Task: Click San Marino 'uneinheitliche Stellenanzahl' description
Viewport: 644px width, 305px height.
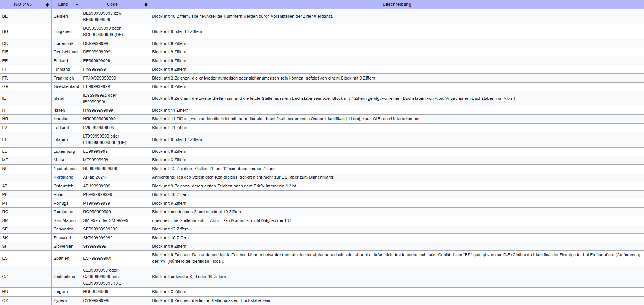Action: coord(222,220)
